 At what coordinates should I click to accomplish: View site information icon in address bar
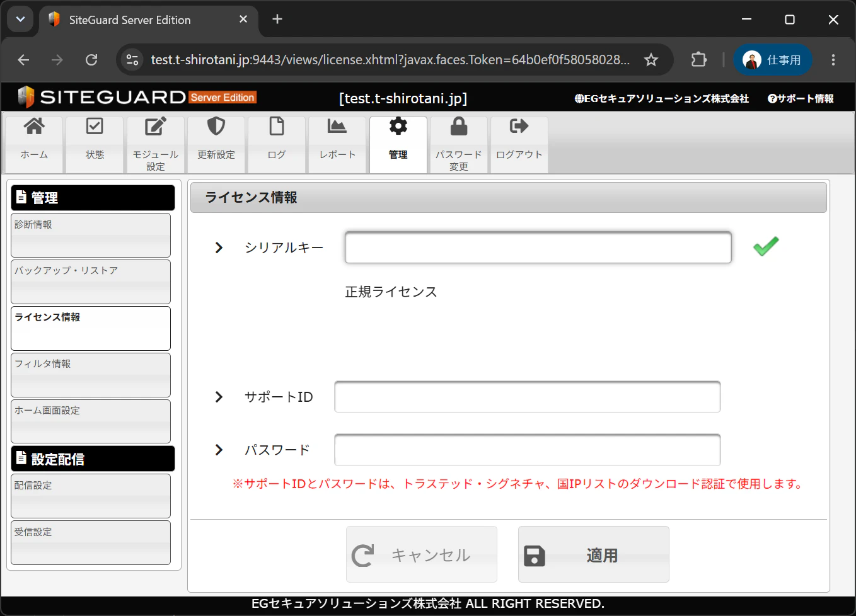[x=132, y=60]
